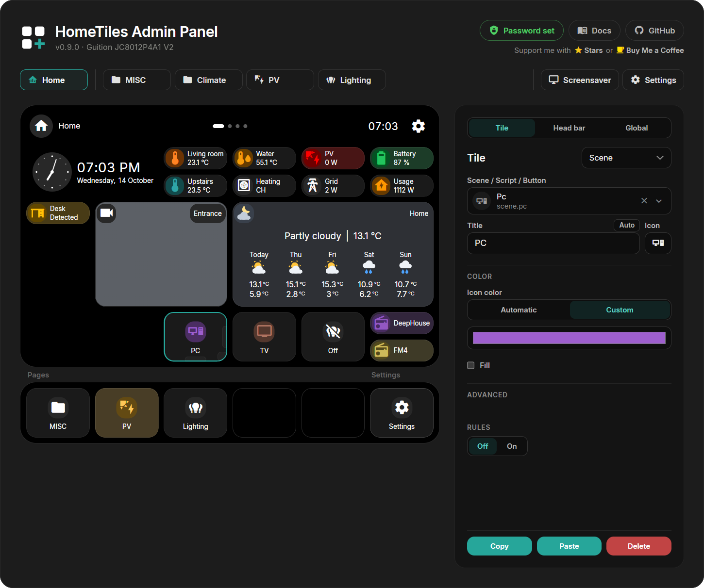Select the PV power tile showing 0 W
The image size is (704, 588).
pos(333,158)
